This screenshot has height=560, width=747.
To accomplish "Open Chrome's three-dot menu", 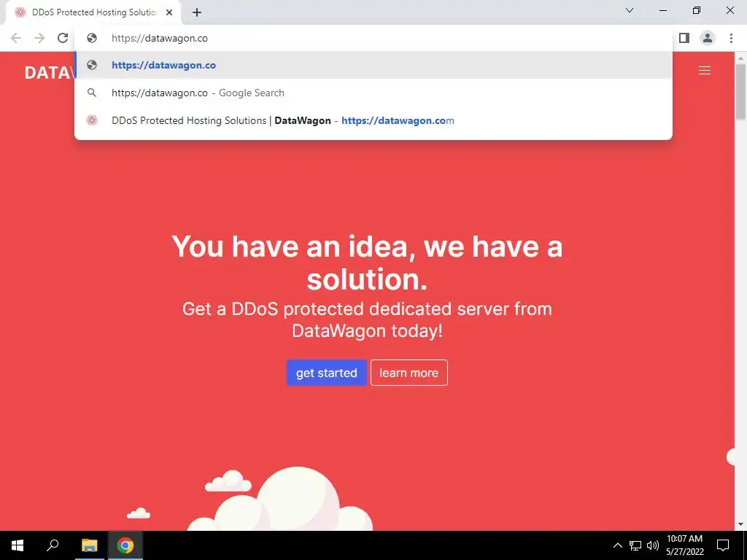I will (731, 38).
